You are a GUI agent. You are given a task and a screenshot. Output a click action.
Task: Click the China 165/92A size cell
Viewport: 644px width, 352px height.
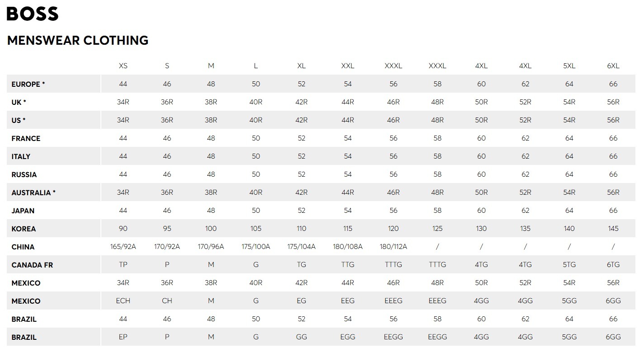(x=123, y=247)
